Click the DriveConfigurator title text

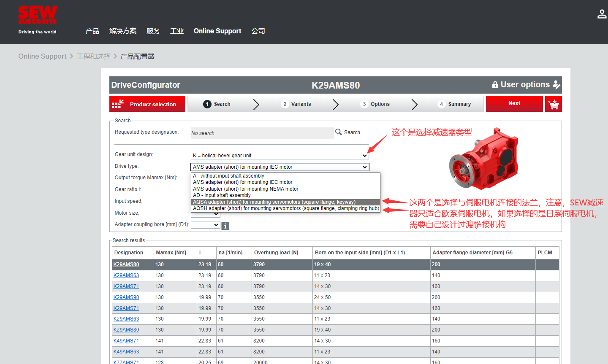[146, 85]
